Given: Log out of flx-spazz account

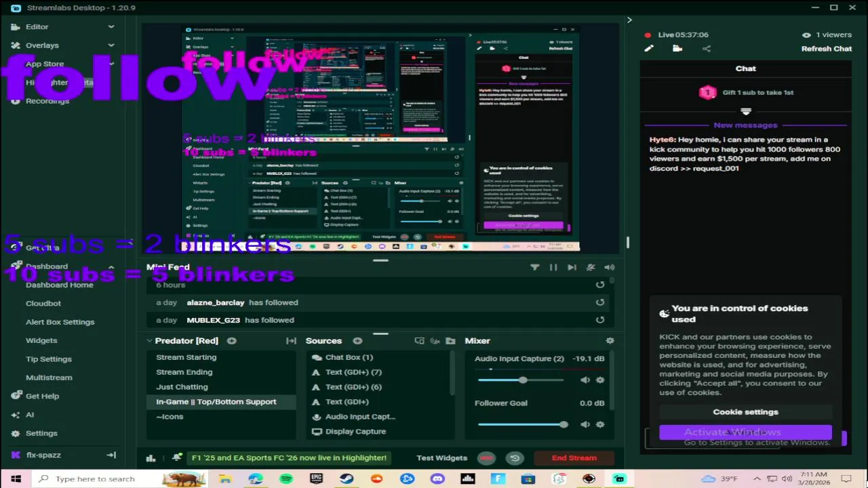Looking at the screenshot, I should point(111,455).
